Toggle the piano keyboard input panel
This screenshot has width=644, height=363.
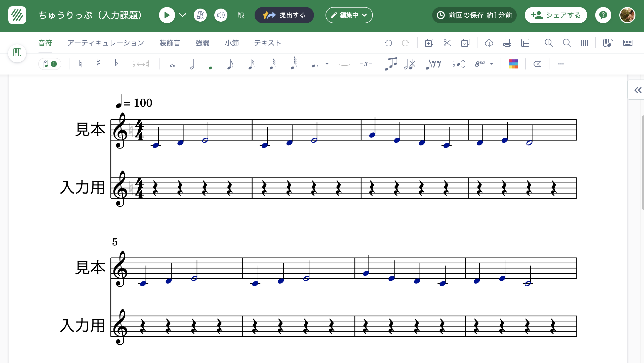tap(17, 53)
